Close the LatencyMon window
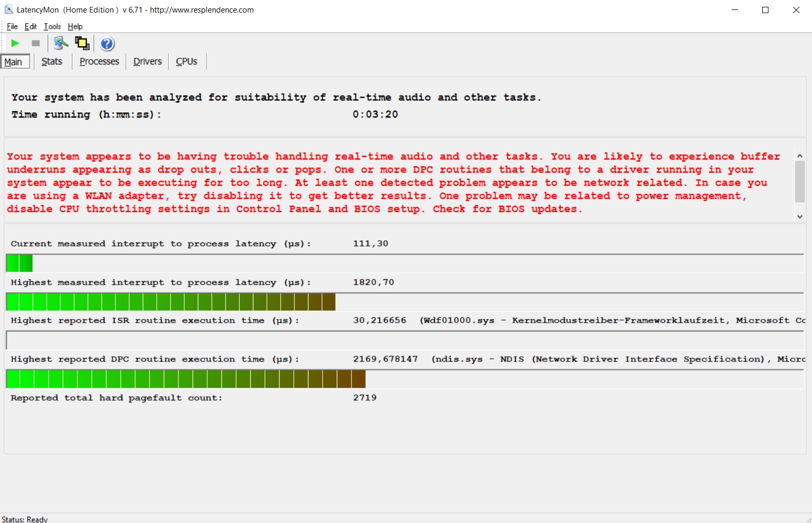 coord(796,9)
